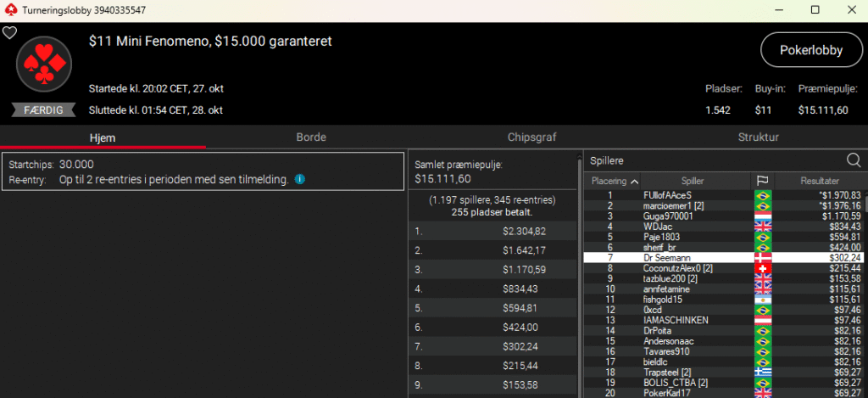Open the Pokerlobby button
868x398 pixels.
(810, 50)
